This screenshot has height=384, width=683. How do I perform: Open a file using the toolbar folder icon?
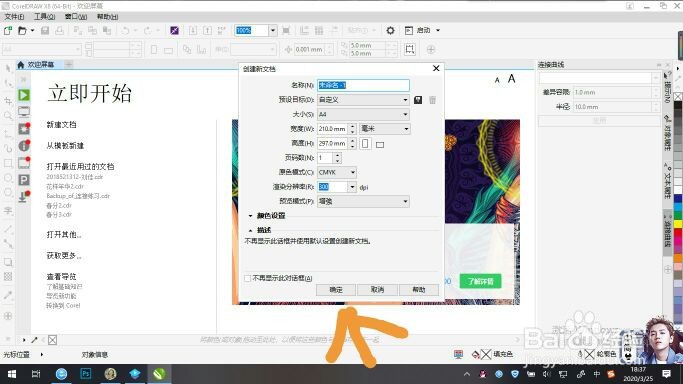pos(22,30)
